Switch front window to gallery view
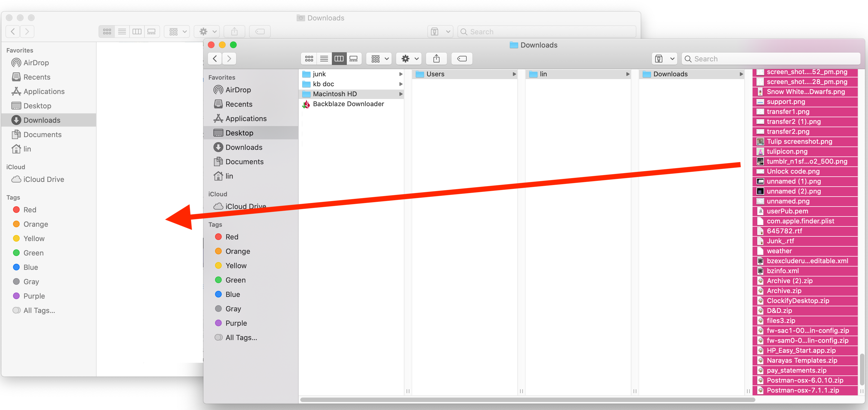Viewport: 868px width, 410px height. coord(353,59)
